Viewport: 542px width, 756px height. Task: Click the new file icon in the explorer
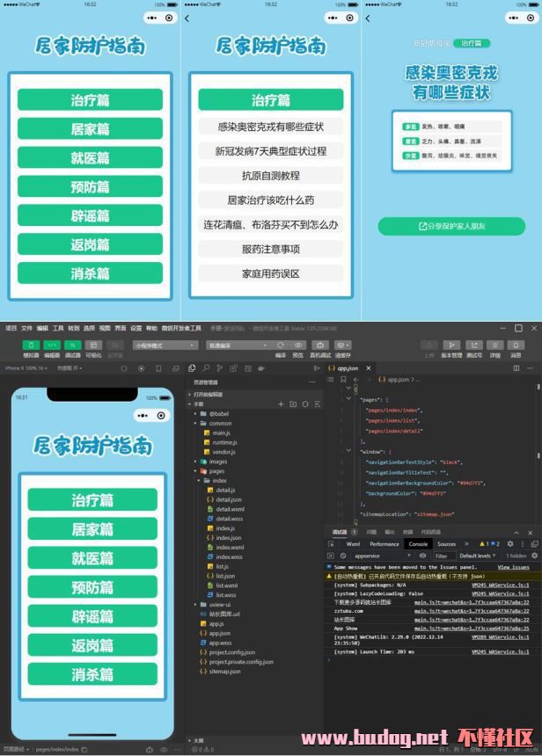tap(281, 404)
